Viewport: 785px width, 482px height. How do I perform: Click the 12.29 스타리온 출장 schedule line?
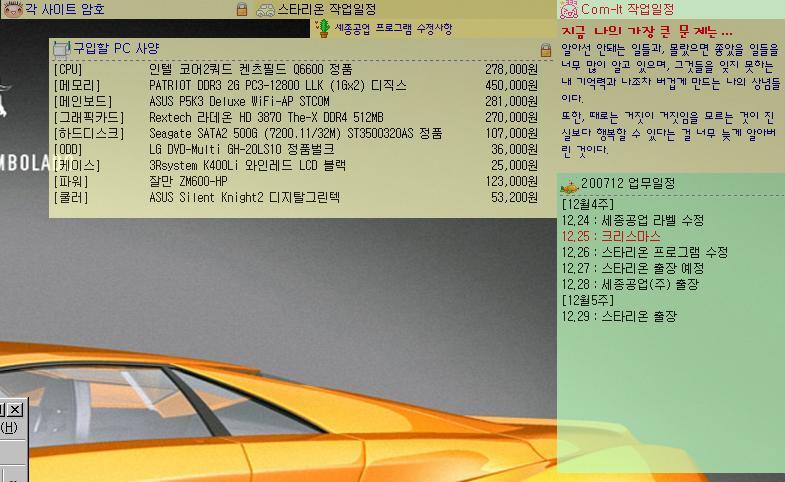[x=619, y=317]
